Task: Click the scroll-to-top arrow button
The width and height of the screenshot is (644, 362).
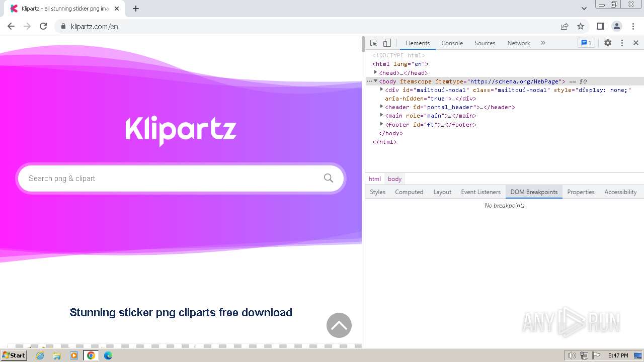Action: coord(339,325)
